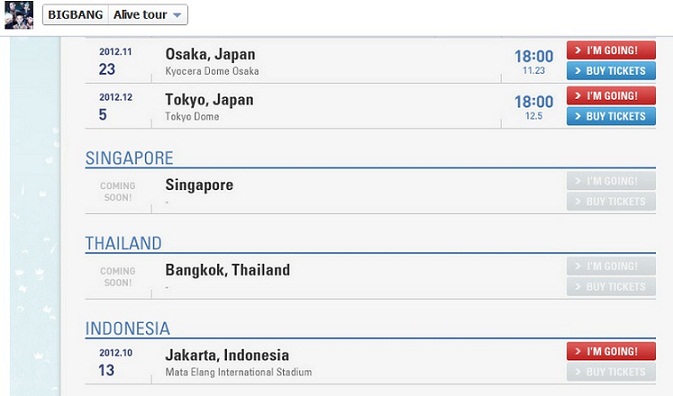Screen dimensions: 673x396
Task: Select the Bangkok, Thailand event title
Action: [x=227, y=270]
